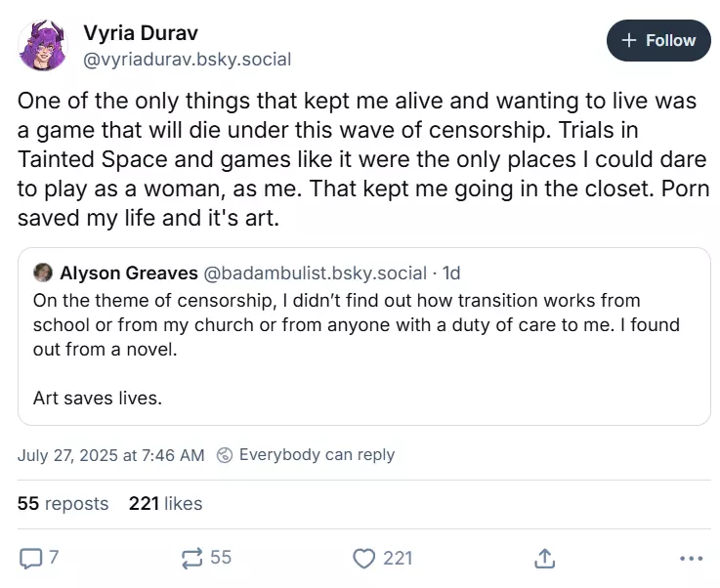Click the quoted post's 1d timestamp
The image size is (720, 588).
pyautogui.click(x=451, y=273)
